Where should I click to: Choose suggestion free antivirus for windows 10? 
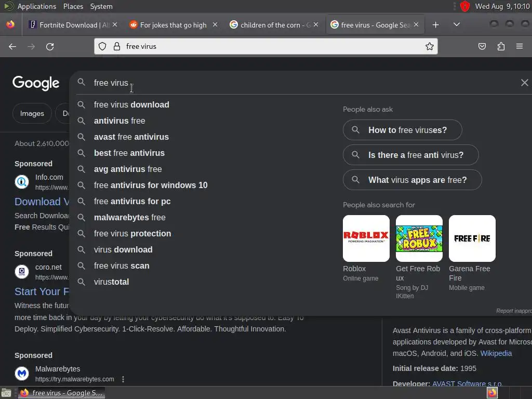[x=151, y=185]
